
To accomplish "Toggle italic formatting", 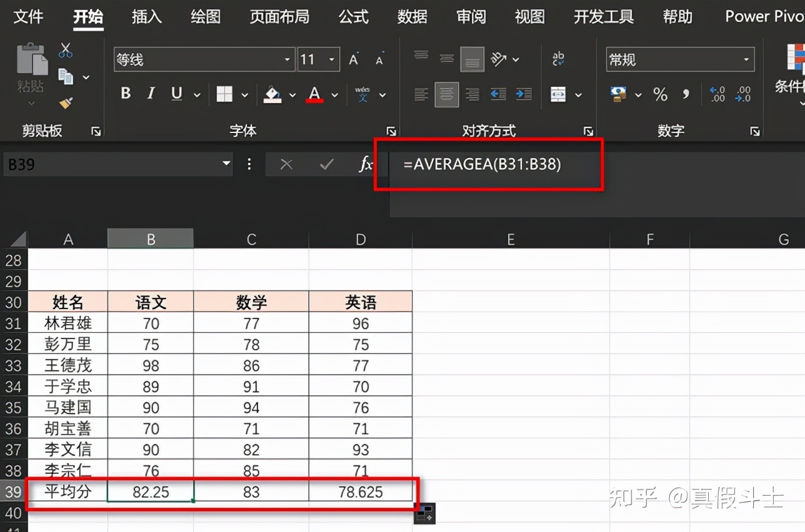I will [x=150, y=93].
